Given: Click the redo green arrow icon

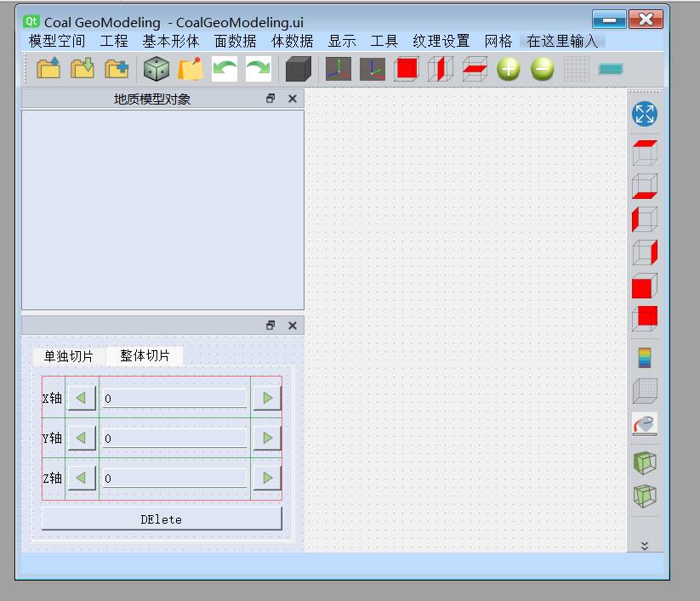Looking at the screenshot, I should click(x=258, y=69).
